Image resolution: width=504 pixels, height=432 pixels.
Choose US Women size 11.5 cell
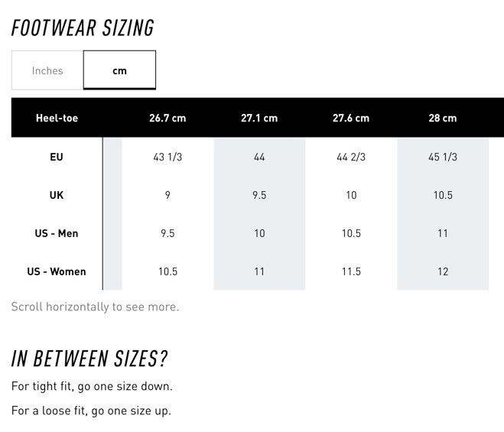pyautogui.click(x=351, y=271)
